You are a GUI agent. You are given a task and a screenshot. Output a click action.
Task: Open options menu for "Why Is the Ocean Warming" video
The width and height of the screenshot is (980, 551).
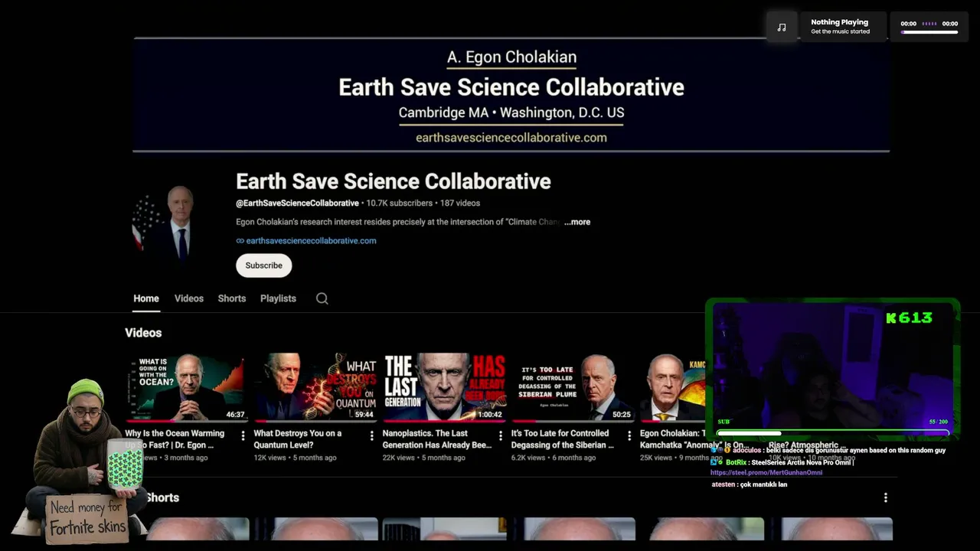point(243,435)
